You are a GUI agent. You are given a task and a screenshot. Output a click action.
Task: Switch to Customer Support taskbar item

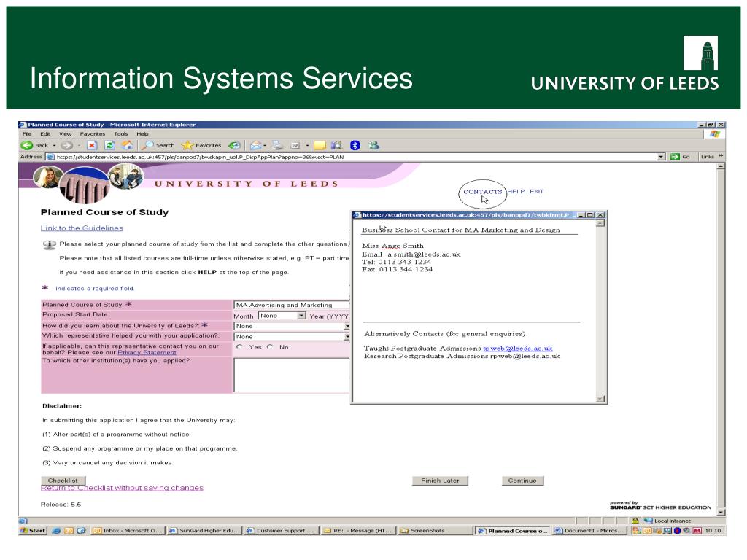tap(282, 531)
